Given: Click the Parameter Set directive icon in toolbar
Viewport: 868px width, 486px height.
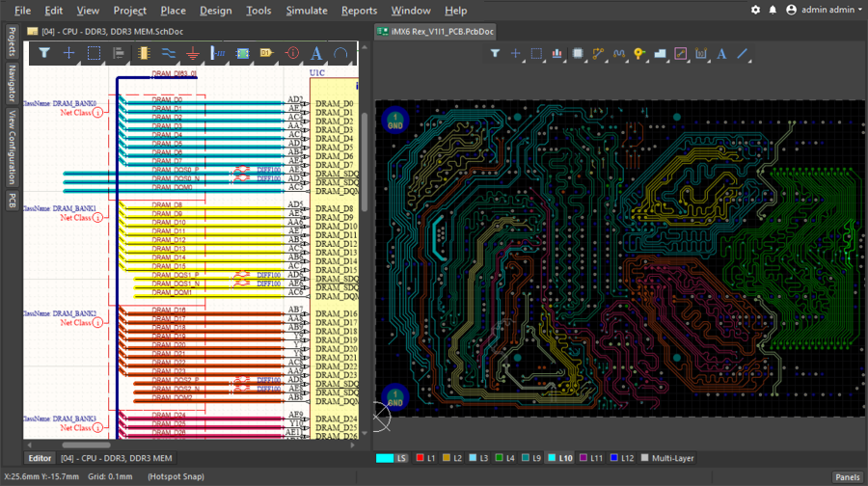Looking at the screenshot, I should (291, 53).
